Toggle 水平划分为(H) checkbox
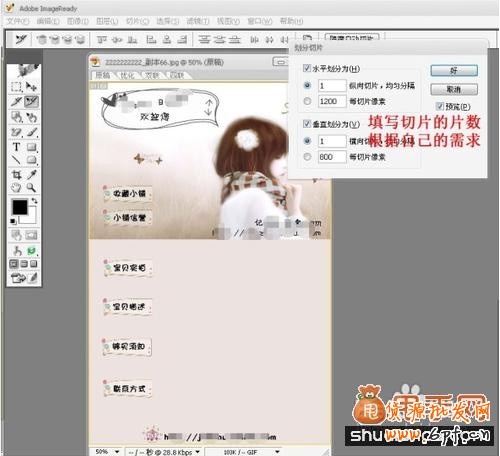 click(x=307, y=68)
